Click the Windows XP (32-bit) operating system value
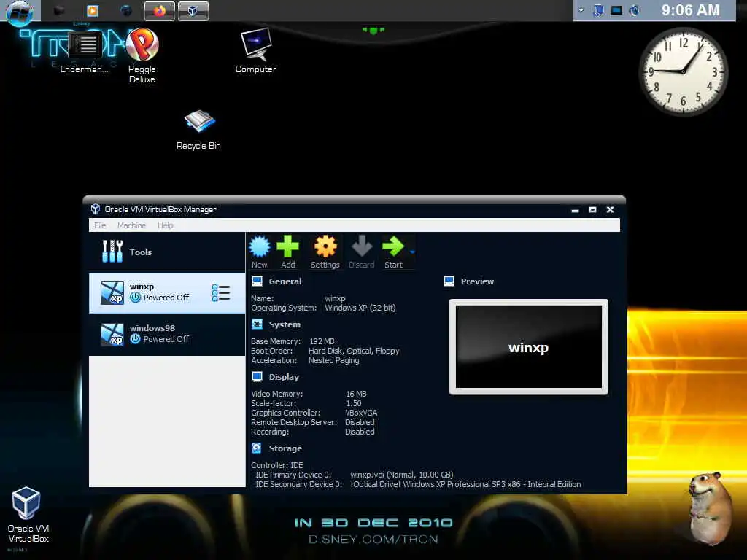 tap(360, 308)
